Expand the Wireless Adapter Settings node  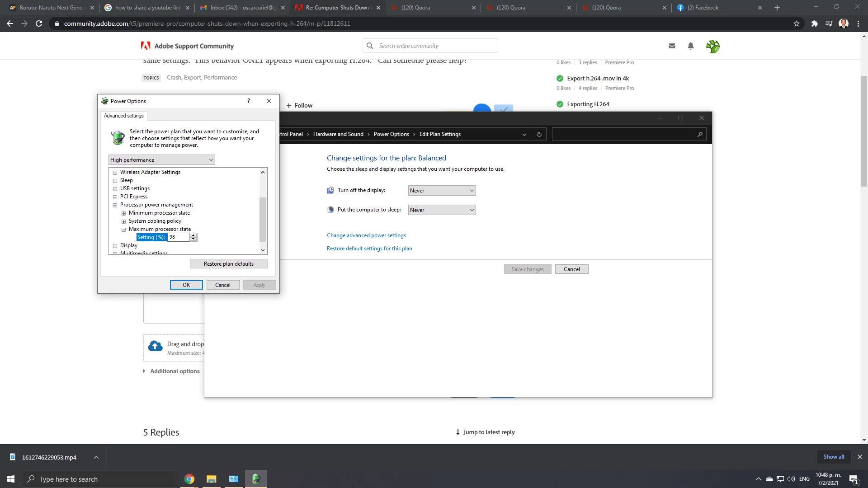point(115,173)
